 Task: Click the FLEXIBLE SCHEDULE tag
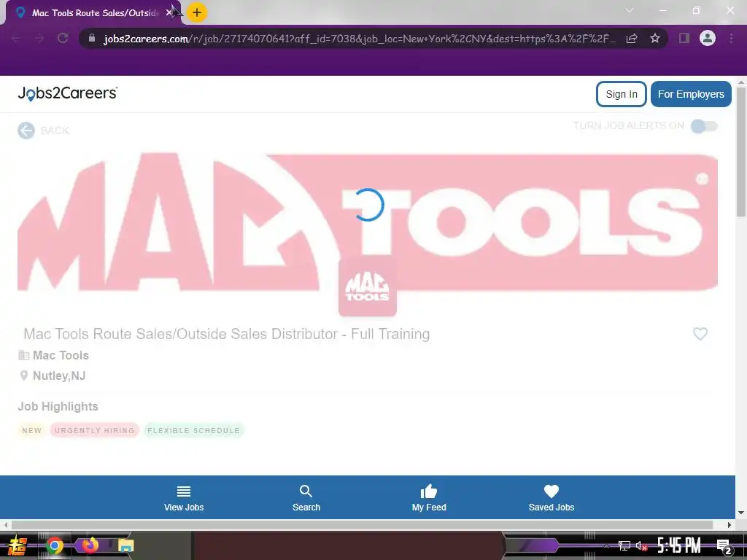tap(193, 430)
